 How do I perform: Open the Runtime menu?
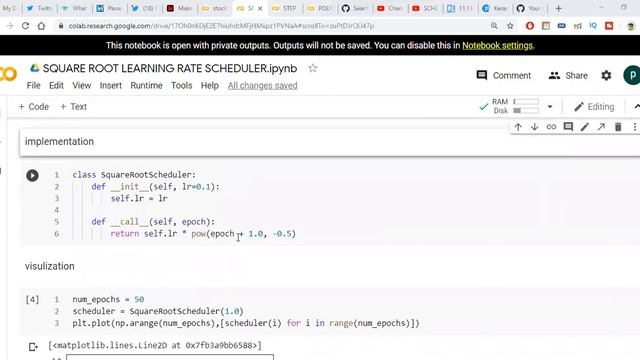click(147, 85)
